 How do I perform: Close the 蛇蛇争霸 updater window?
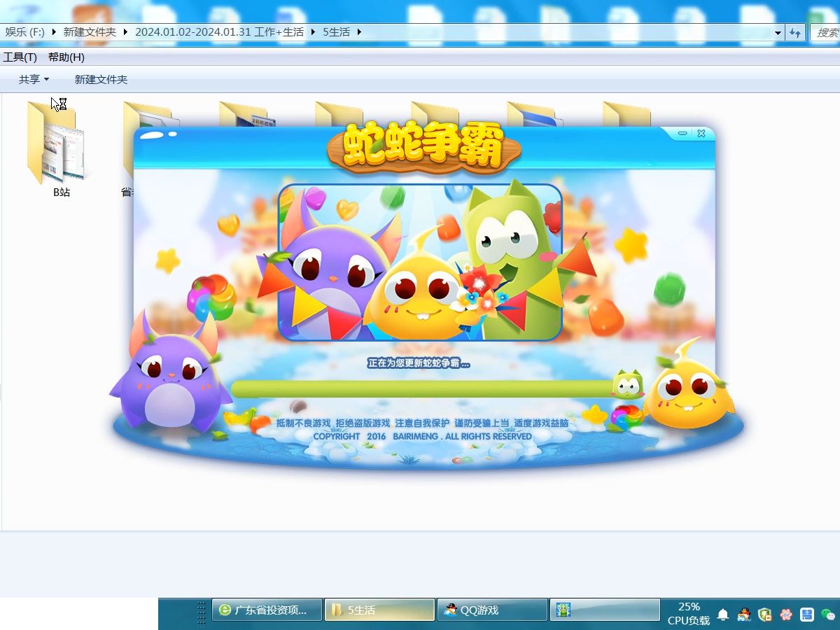(701, 133)
